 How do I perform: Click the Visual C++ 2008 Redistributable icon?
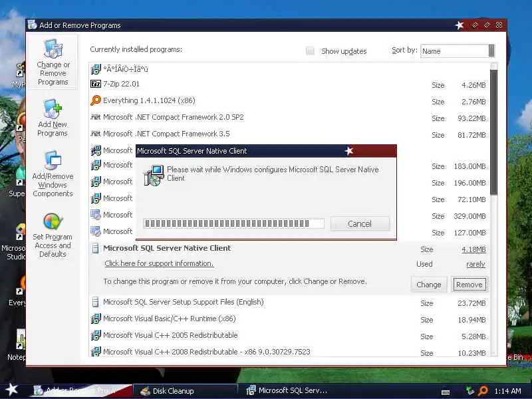pyautogui.click(x=96, y=352)
